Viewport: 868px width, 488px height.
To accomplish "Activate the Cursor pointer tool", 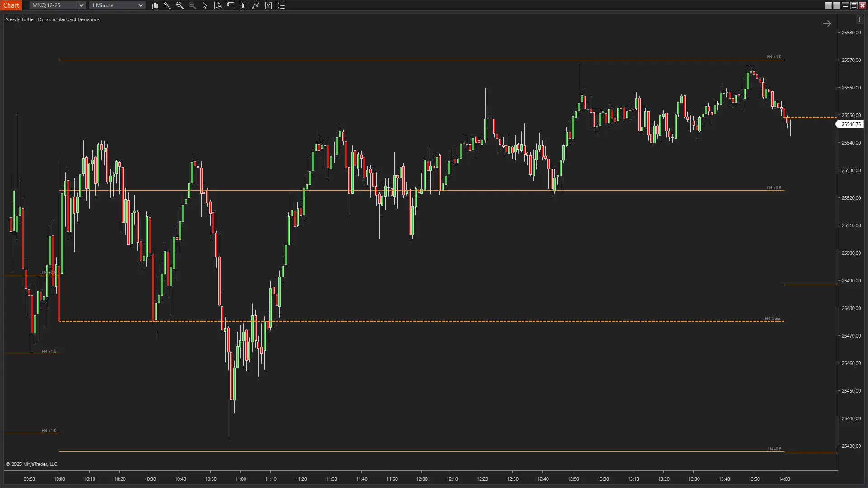I will tap(205, 5).
